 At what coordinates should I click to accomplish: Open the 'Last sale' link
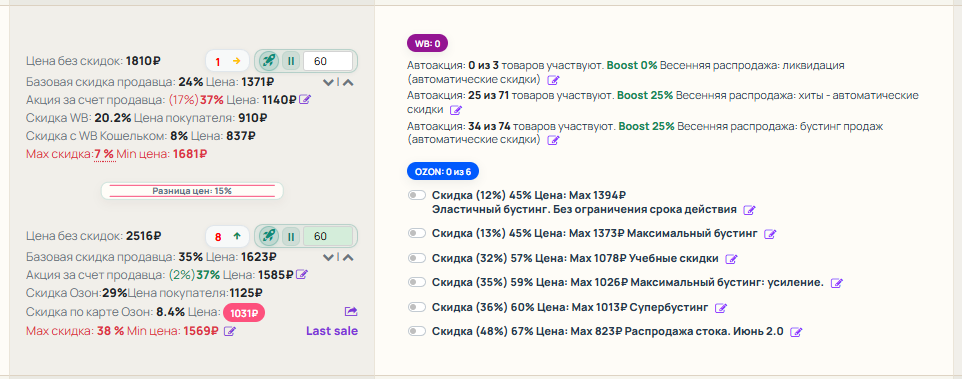point(332,331)
